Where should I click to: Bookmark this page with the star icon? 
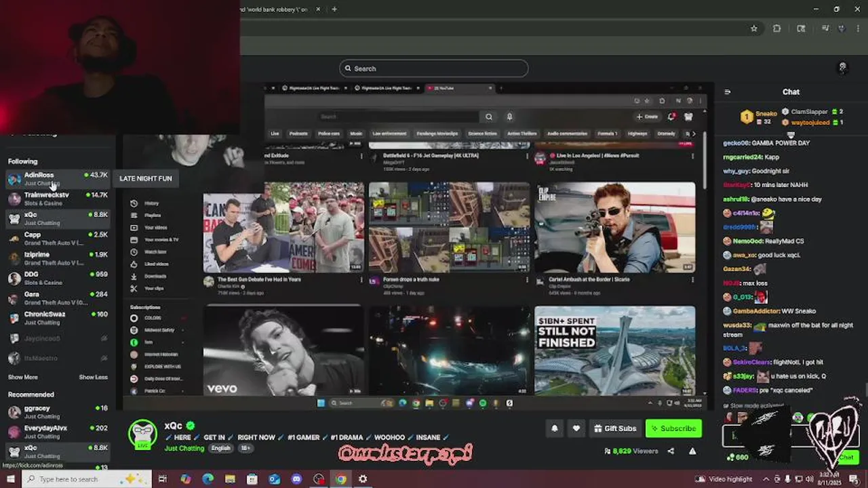point(753,28)
